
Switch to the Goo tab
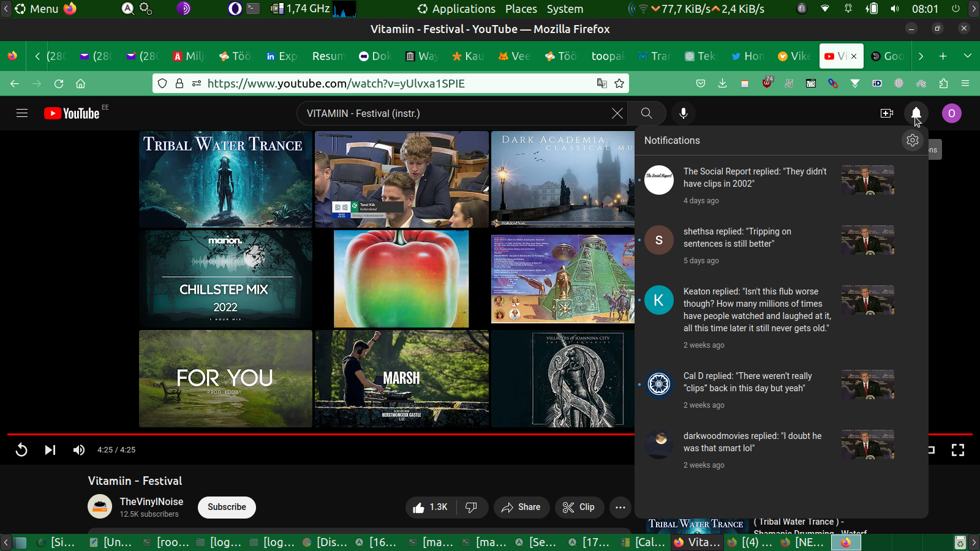pos(887,56)
